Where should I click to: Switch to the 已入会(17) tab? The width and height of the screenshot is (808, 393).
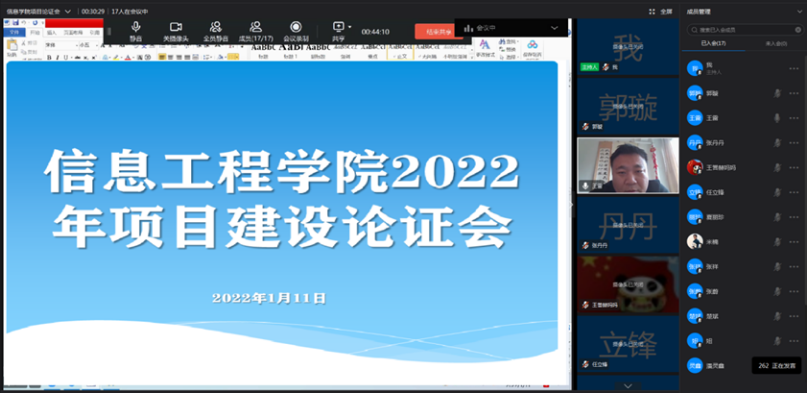click(714, 44)
